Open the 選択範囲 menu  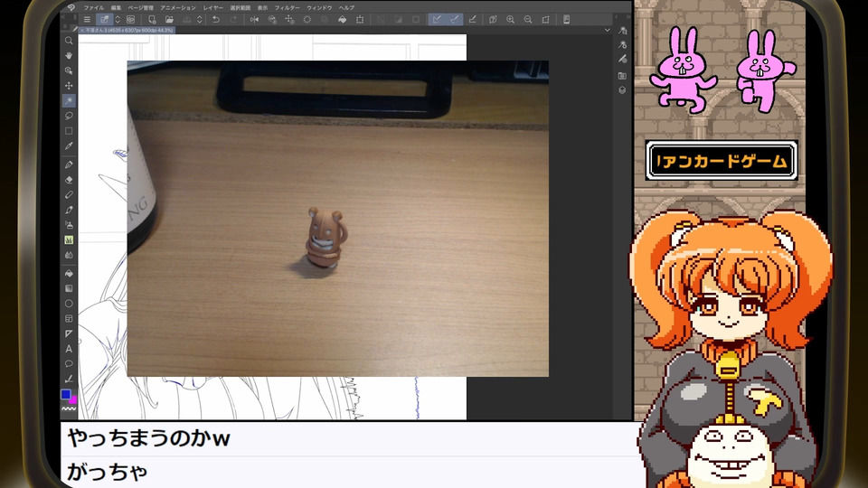pos(241,8)
